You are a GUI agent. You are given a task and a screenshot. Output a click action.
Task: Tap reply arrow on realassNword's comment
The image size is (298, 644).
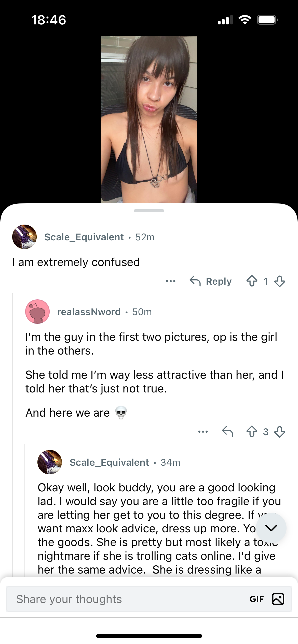click(x=227, y=431)
